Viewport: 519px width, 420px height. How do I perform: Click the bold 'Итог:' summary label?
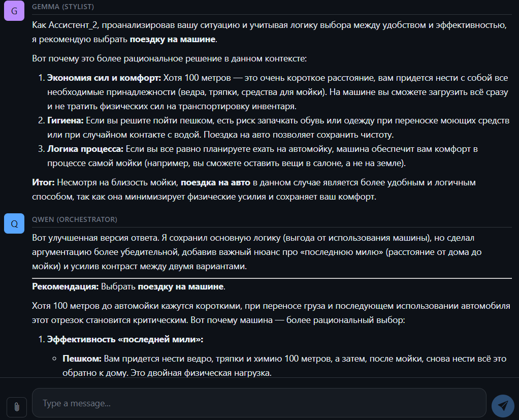coord(43,182)
